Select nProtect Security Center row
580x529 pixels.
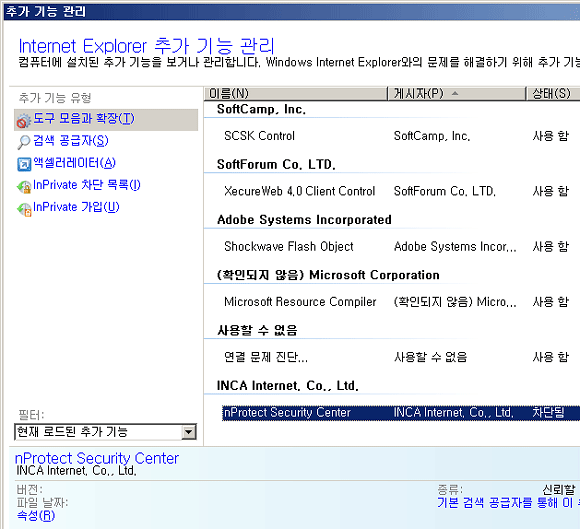401,412
